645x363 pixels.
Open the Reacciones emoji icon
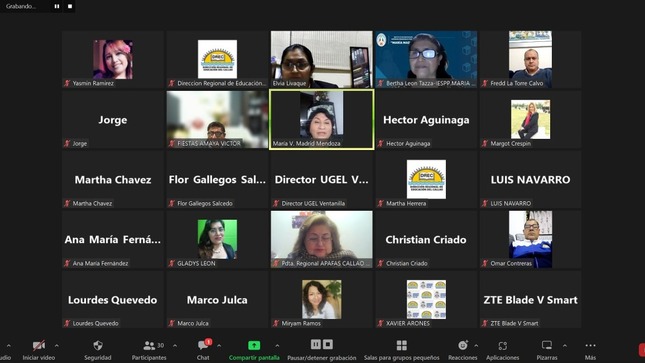[463, 345]
